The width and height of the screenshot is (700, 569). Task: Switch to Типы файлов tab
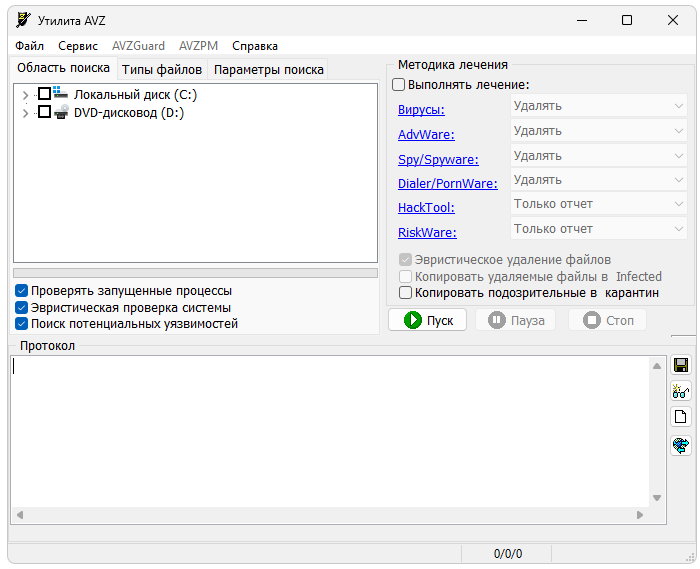pyautogui.click(x=162, y=70)
